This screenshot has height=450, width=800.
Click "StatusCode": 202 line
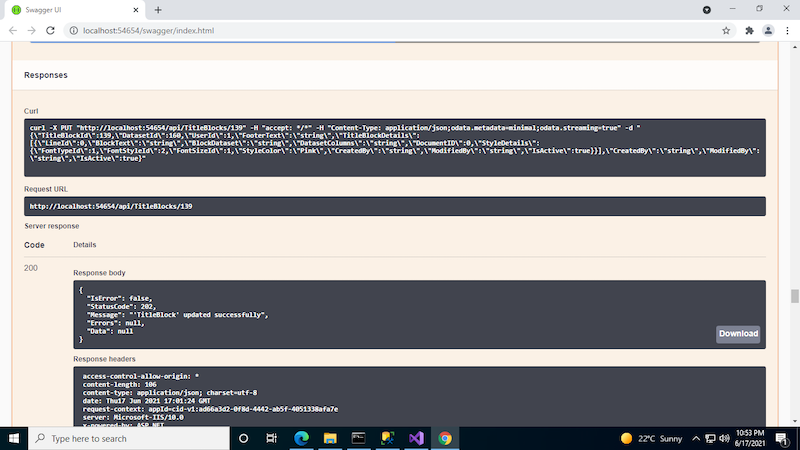click(120, 307)
